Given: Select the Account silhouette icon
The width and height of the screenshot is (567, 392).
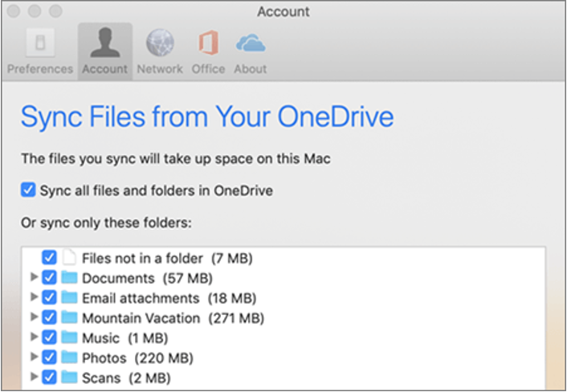Looking at the screenshot, I should (x=104, y=43).
